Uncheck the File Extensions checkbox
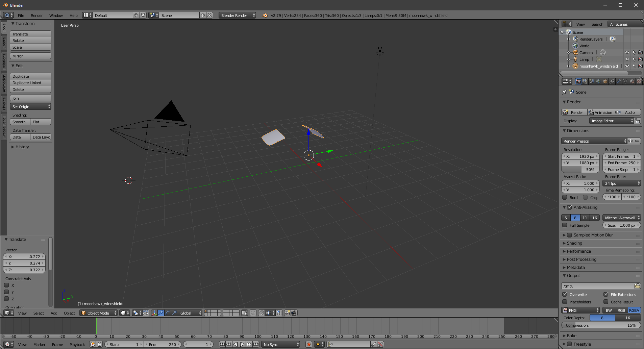This screenshot has width=644, height=349. click(x=606, y=294)
